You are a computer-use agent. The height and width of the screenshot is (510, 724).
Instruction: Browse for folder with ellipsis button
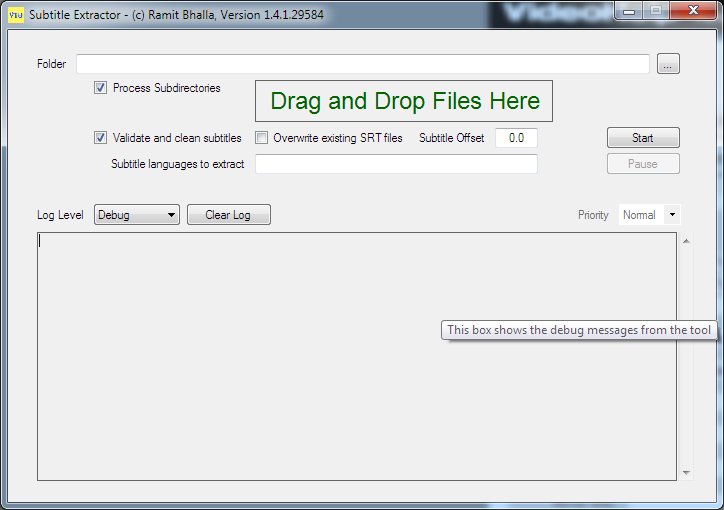(668, 64)
